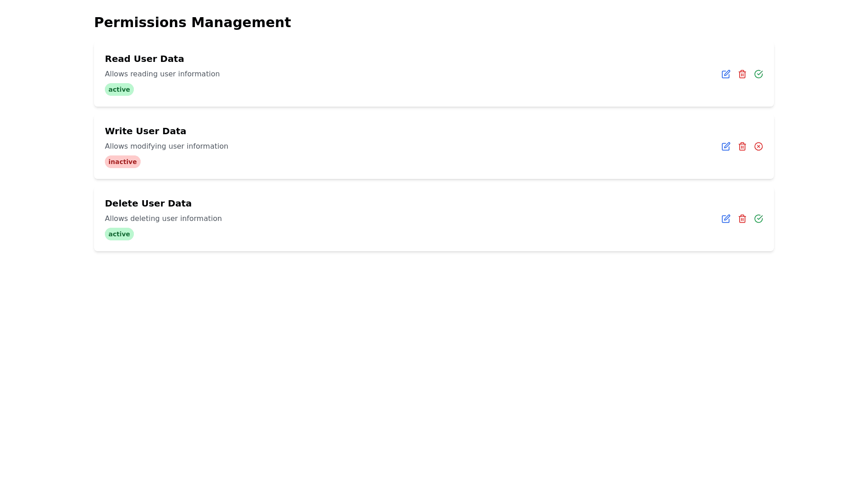The width and height of the screenshot is (868, 488).
Task: Click the Permissions Management heading
Action: [x=192, y=22]
